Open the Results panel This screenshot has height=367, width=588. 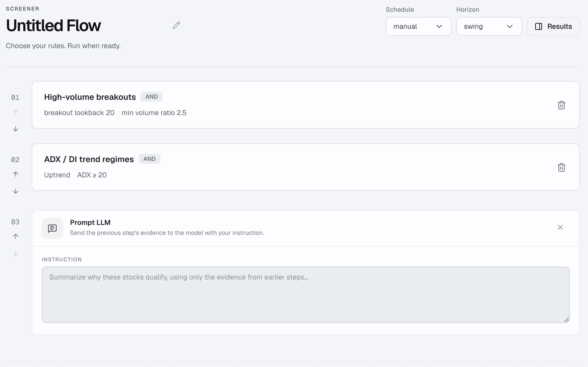pyautogui.click(x=553, y=26)
